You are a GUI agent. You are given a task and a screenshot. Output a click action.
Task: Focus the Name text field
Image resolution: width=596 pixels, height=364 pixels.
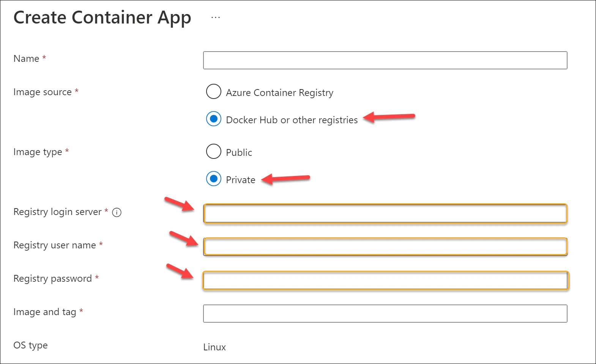click(385, 60)
